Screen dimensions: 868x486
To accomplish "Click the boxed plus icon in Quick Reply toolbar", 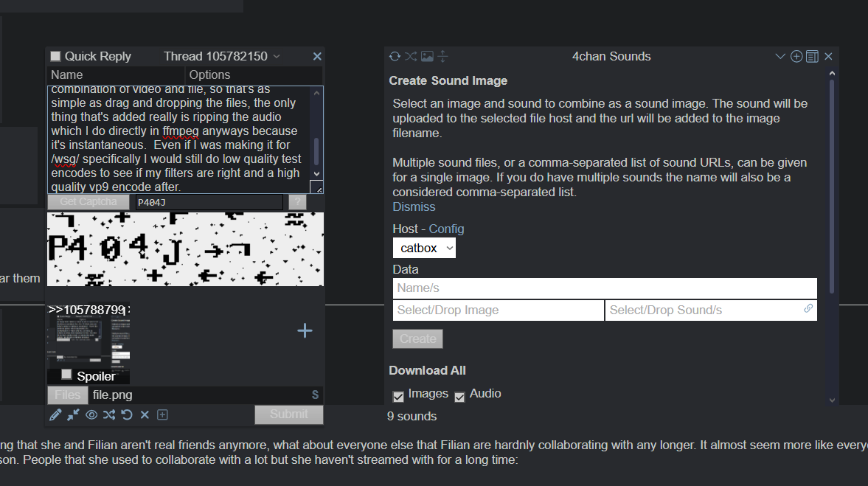I will [x=162, y=414].
